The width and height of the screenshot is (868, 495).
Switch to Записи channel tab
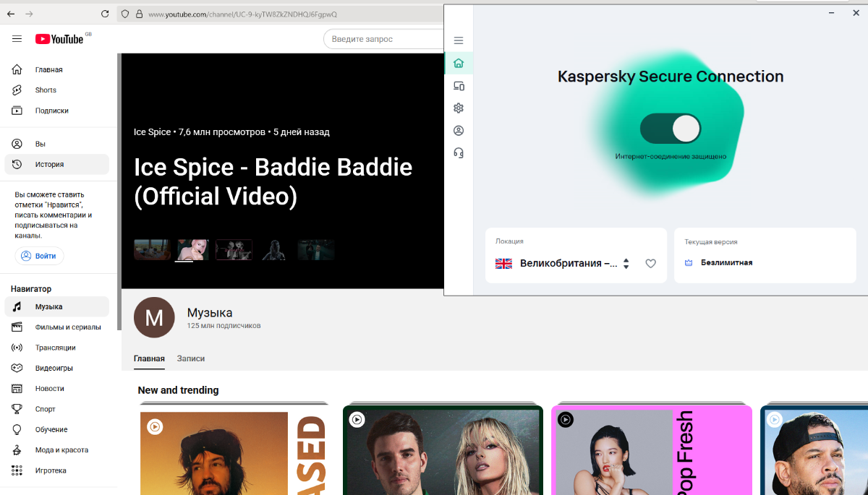click(191, 358)
